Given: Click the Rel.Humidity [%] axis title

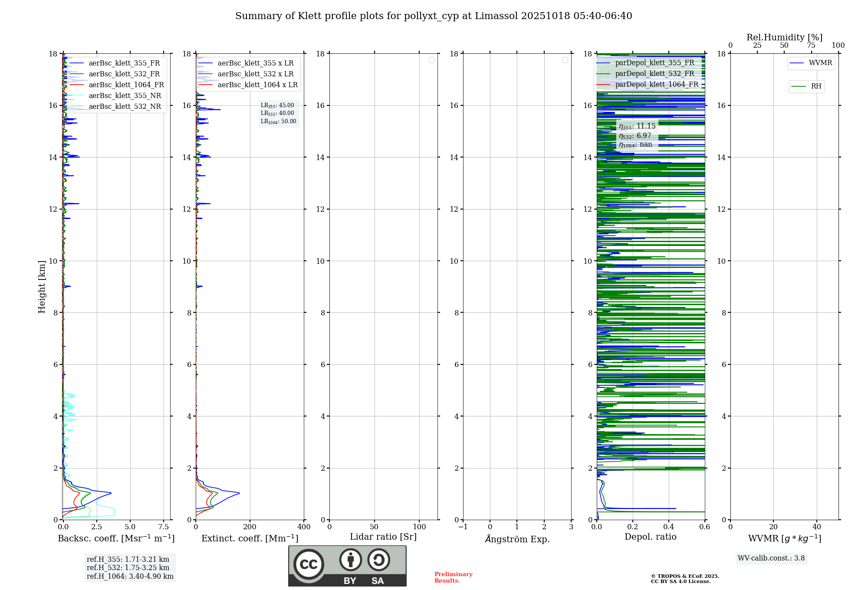Looking at the screenshot, I should (784, 37).
